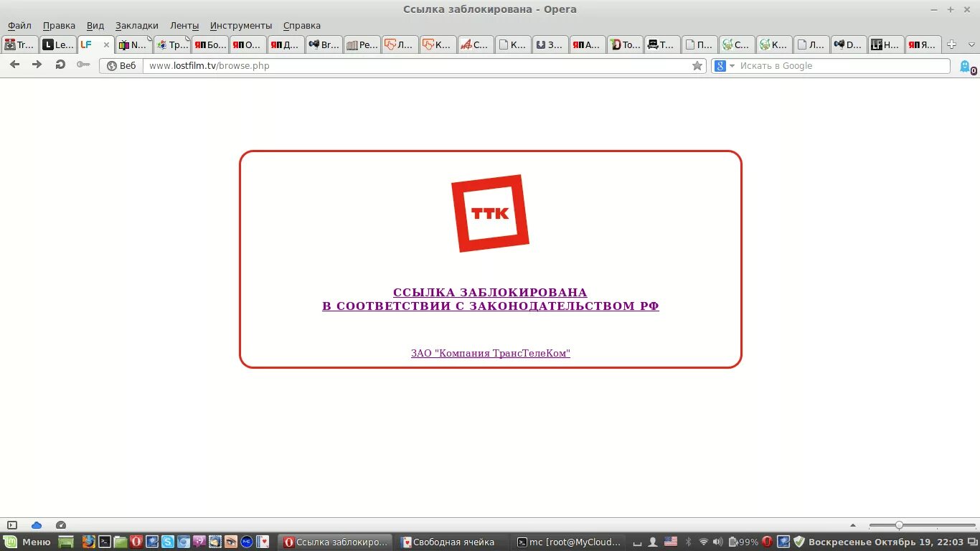The image size is (980, 551).
Task: Show desktop via green panel icon
Action: 66,542
